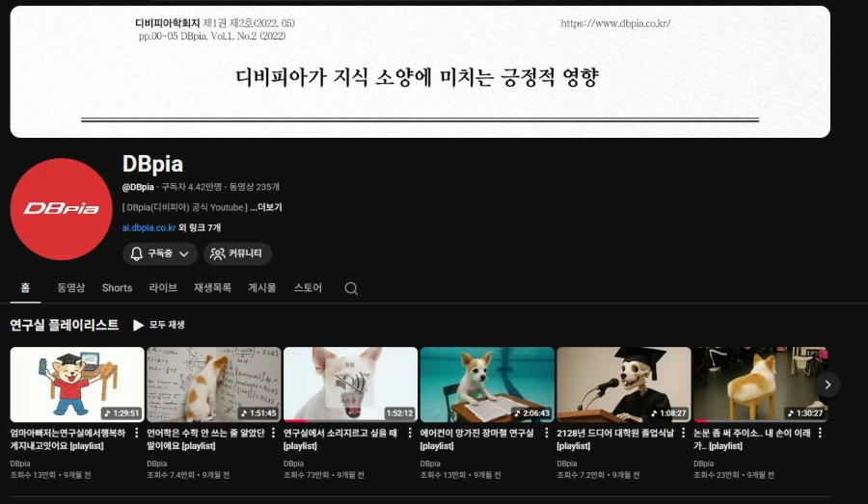Click 조회수 73만회 view count text
Screen dimensions: 868x504
coord(306,475)
